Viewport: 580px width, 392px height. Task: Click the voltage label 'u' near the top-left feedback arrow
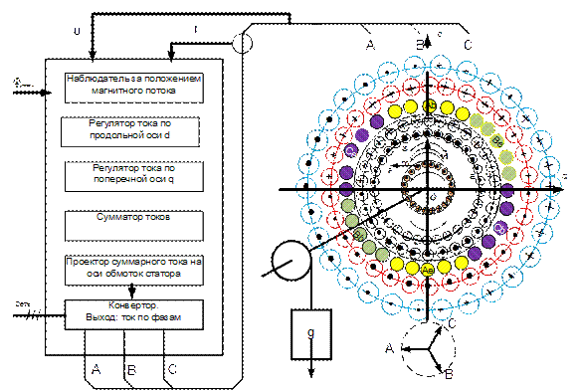(x=77, y=32)
